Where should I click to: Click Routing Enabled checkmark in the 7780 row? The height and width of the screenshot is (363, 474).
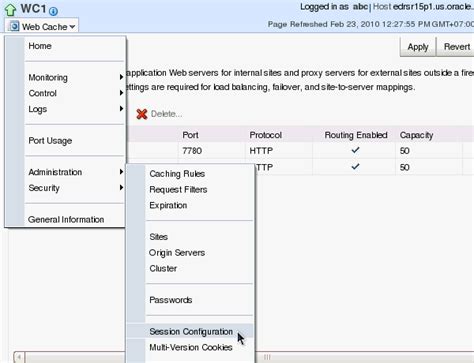pos(355,150)
